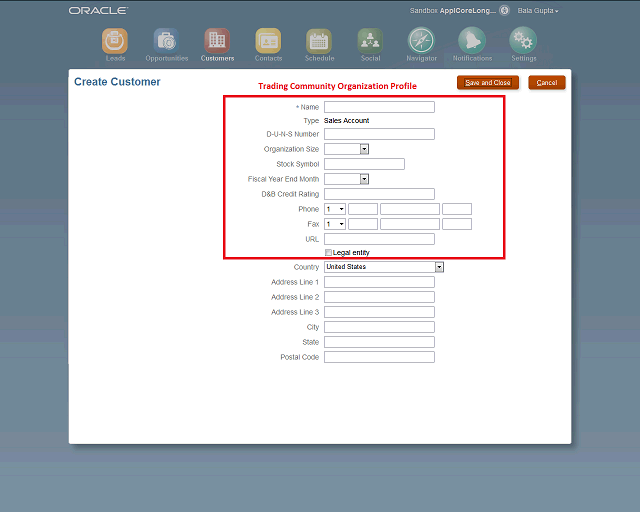Expand the Organization Size dropdown
The width and height of the screenshot is (640, 512).
[364, 149]
